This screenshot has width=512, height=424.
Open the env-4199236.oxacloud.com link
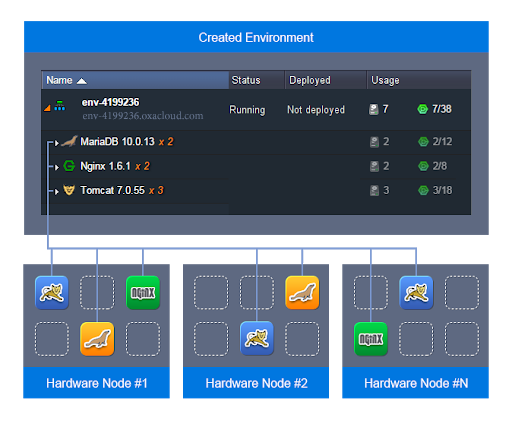pyautogui.click(x=143, y=116)
